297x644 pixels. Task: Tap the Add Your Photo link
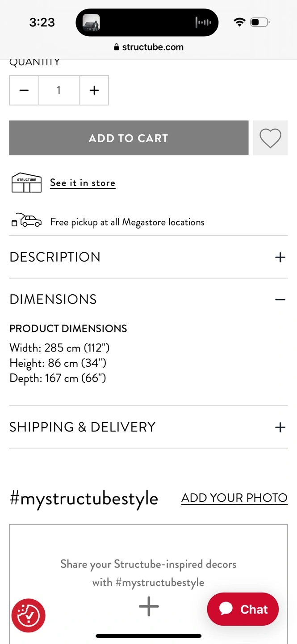[x=234, y=498]
